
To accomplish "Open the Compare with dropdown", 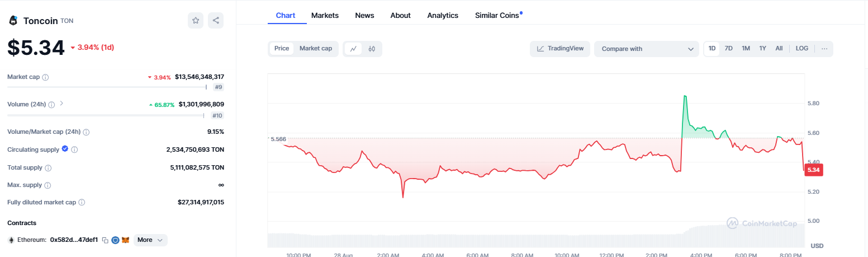I will [647, 49].
